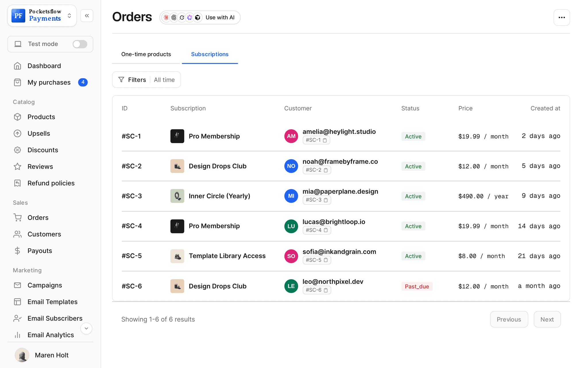Toggle the Test mode switch
588x368 pixels.
80,44
